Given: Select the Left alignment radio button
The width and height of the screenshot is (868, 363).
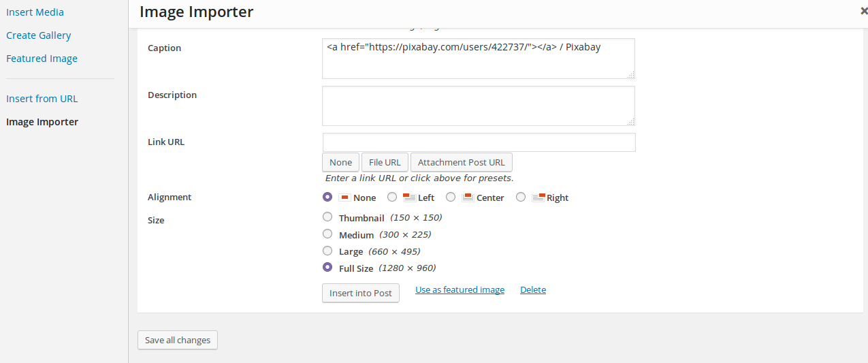Looking at the screenshot, I should point(392,197).
